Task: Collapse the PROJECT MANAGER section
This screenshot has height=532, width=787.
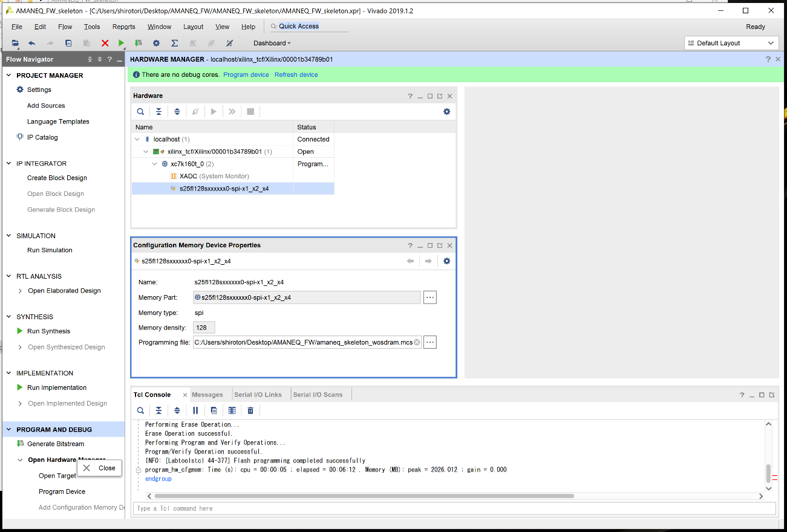Action: [x=9, y=76]
